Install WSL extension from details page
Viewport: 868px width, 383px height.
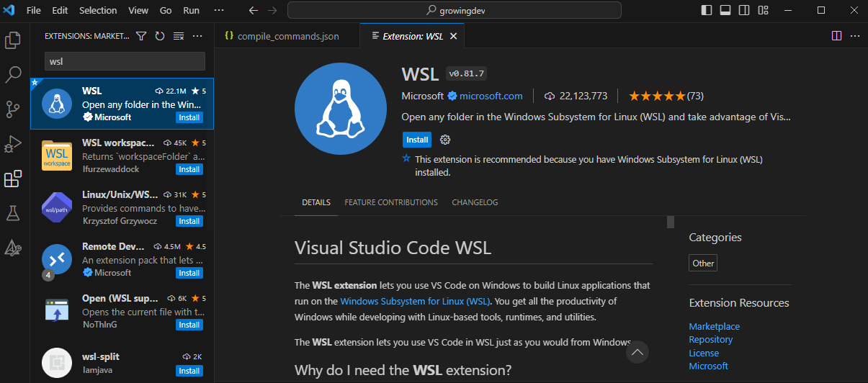[417, 140]
